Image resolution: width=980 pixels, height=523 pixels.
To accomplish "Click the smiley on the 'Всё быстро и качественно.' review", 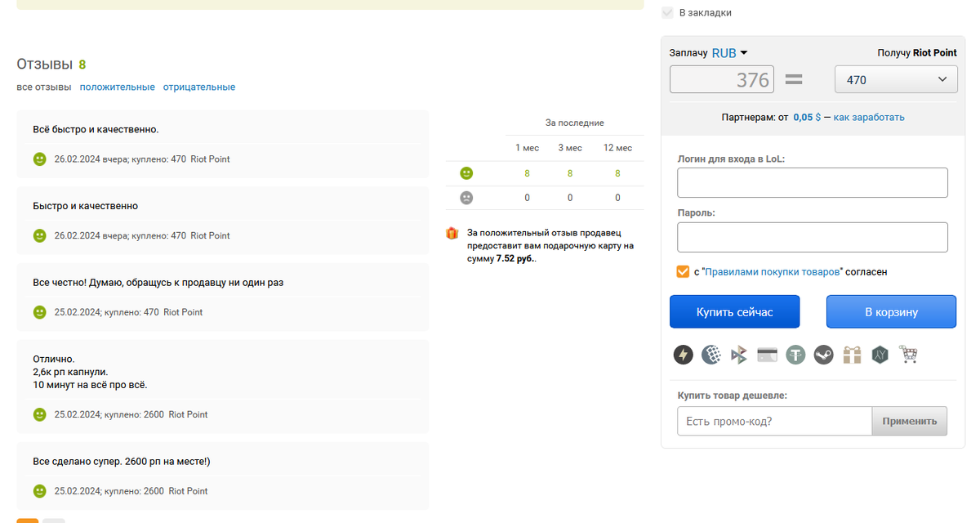I will coord(40,159).
